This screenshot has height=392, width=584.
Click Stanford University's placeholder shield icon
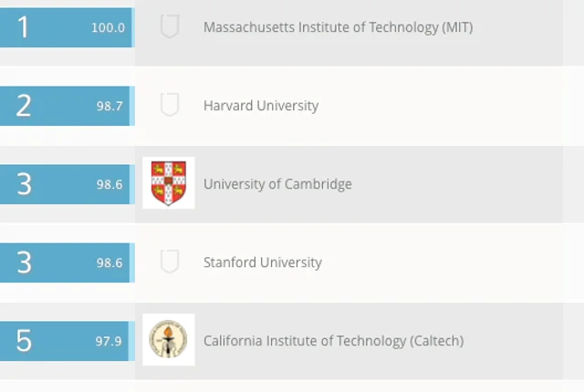click(170, 261)
